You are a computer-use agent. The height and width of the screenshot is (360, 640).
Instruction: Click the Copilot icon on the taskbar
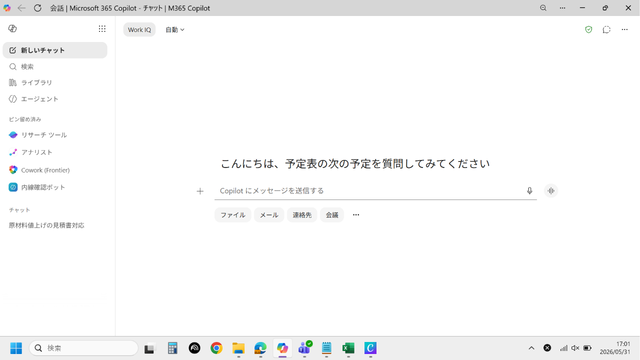point(282,348)
